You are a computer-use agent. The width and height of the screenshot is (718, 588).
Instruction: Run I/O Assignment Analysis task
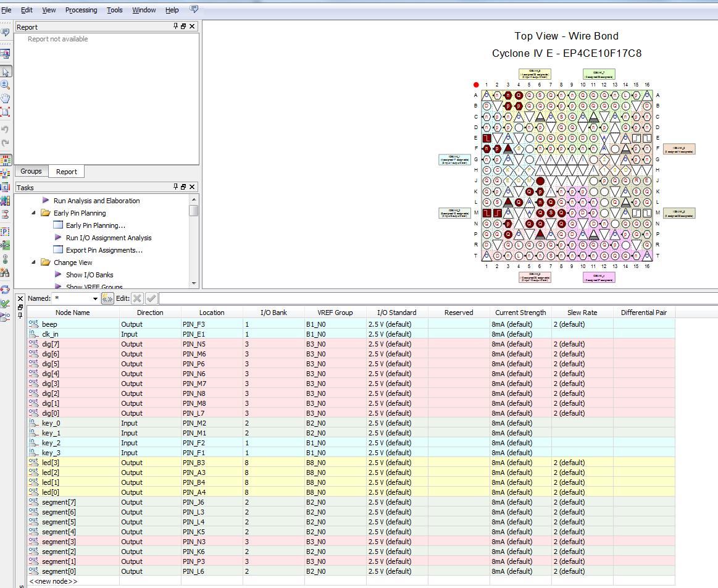click(108, 238)
